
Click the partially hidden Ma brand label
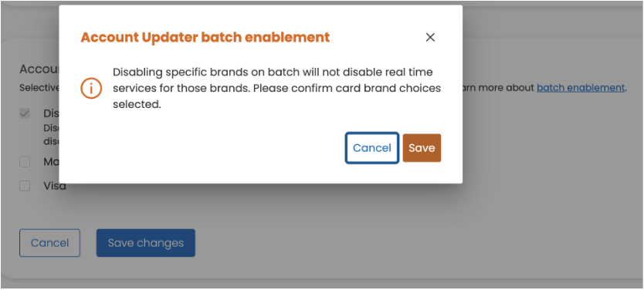(51, 162)
